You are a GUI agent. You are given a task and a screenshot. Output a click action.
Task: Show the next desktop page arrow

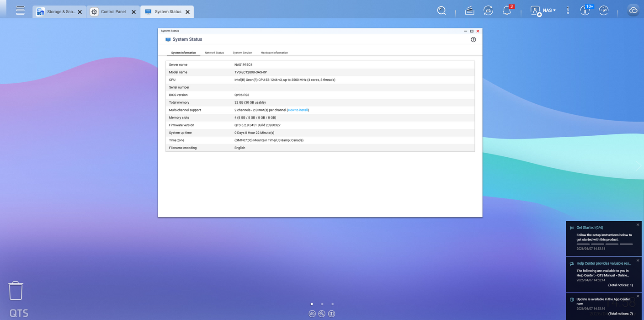point(639,166)
